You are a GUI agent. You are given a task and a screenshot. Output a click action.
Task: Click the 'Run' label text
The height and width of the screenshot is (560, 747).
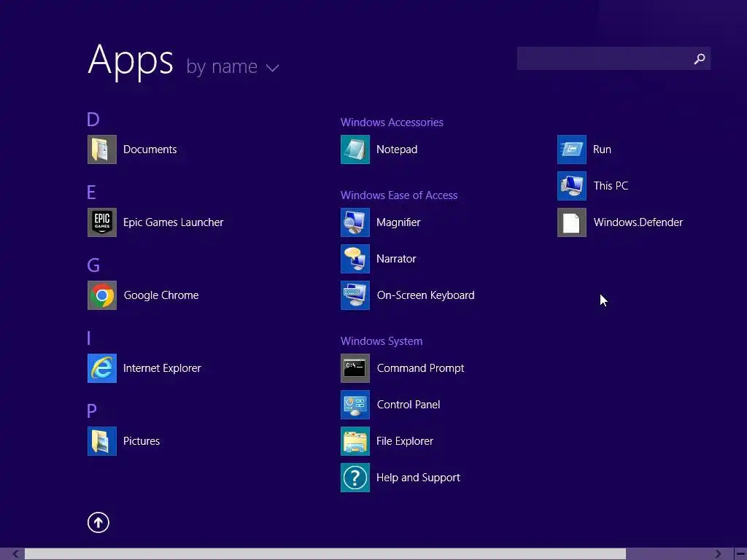click(x=602, y=149)
